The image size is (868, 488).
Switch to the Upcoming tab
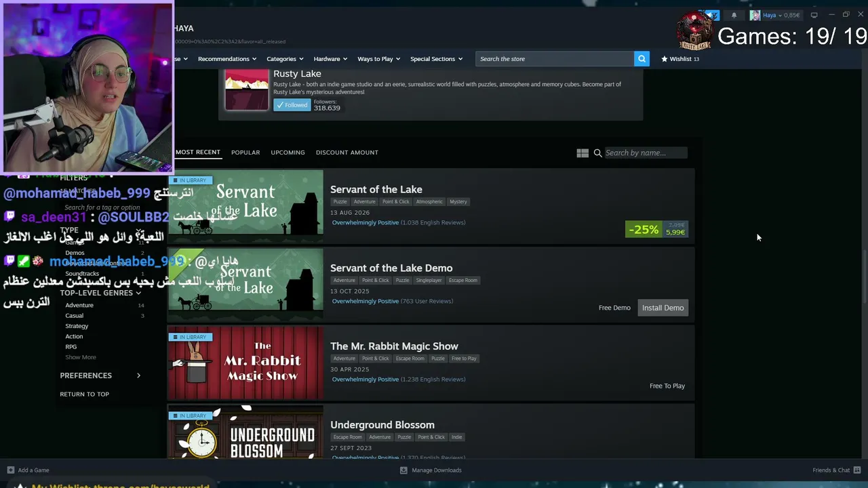(x=288, y=152)
